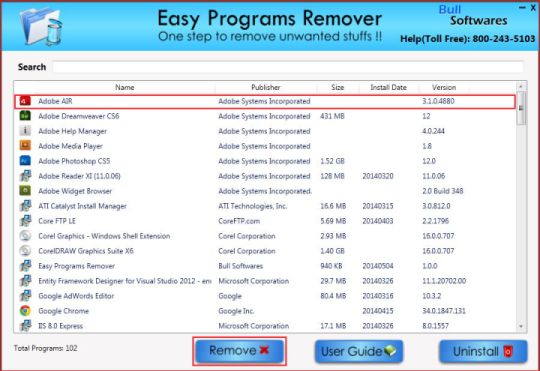This screenshot has height=371, width=540.
Task: Click the Easy Programs Remover row icon
Action: (x=25, y=266)
